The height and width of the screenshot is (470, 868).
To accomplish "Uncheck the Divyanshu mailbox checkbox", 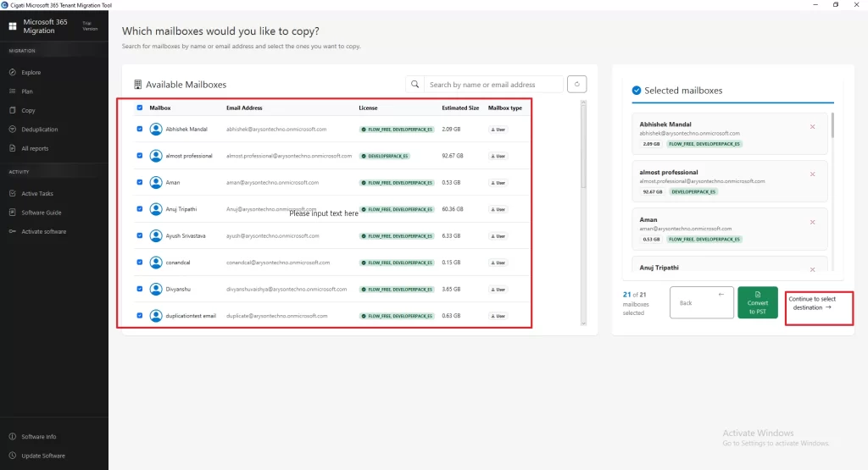I will coord(140,289).
